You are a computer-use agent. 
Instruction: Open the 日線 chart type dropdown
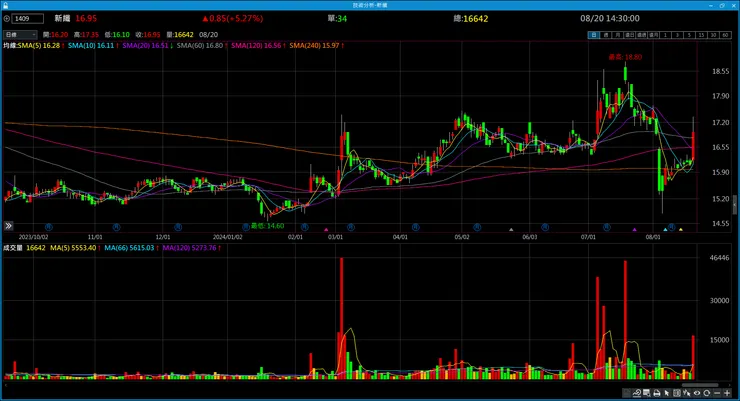(20, 34)
